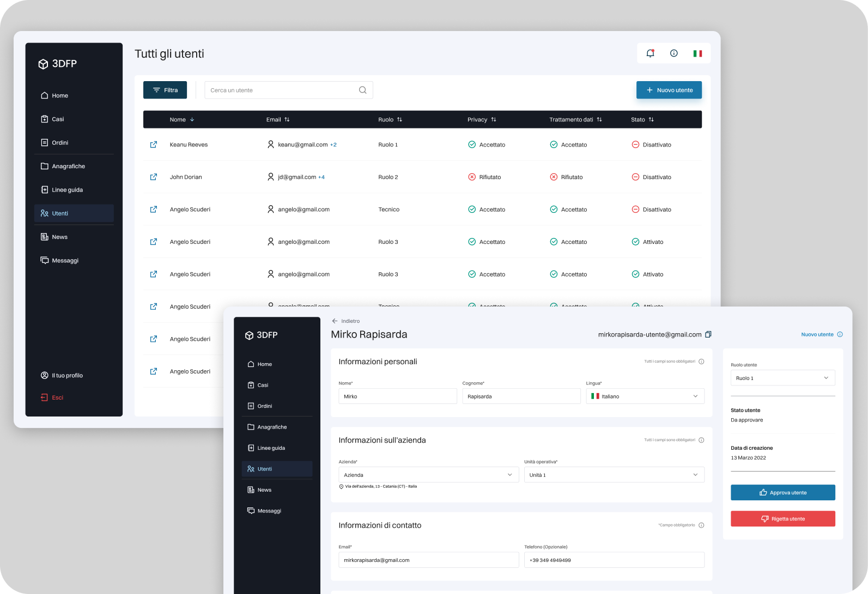
Task: Open Ordini in users list sidebar
Action: [74, 143]
